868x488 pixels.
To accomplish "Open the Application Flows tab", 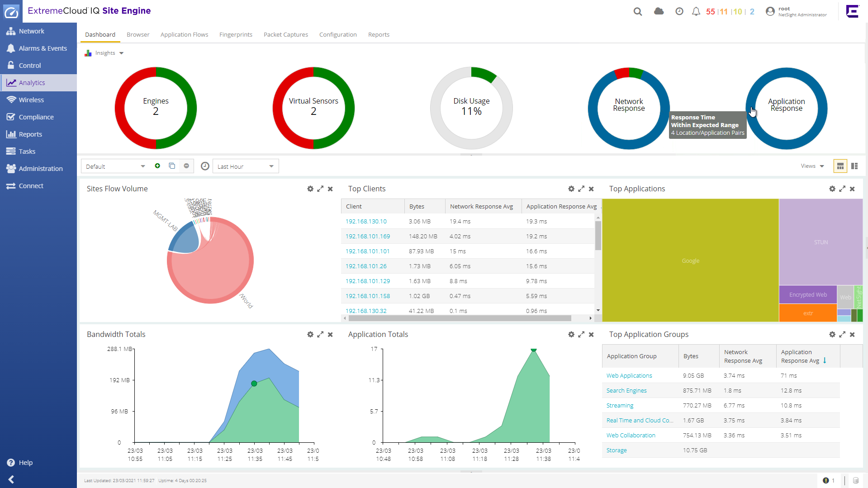I will pos(184,34).
